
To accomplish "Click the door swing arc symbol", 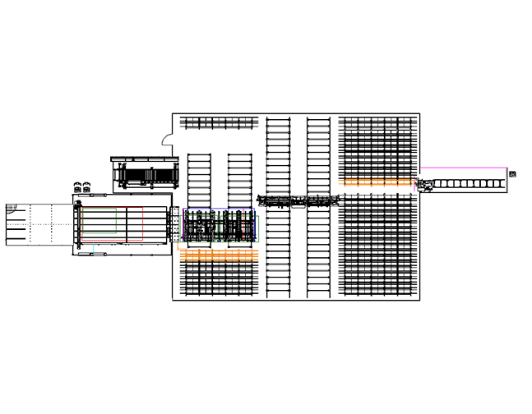I will click(168, 140).
